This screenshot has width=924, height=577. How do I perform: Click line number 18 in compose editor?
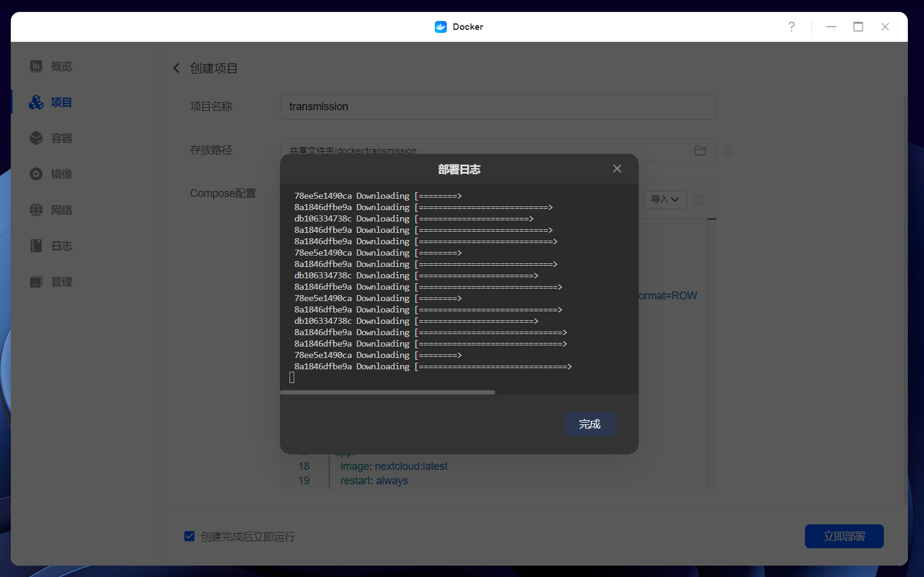point(304,466)
